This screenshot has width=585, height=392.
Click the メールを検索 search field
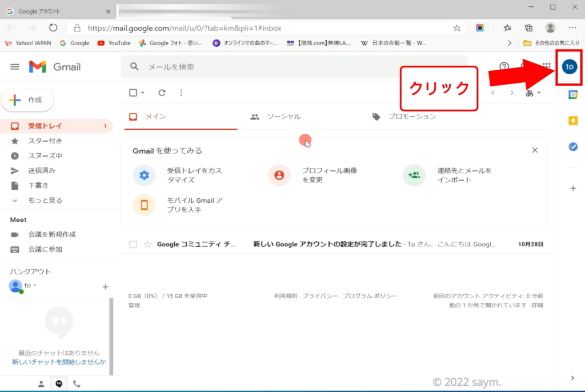(x=297, y=67)
